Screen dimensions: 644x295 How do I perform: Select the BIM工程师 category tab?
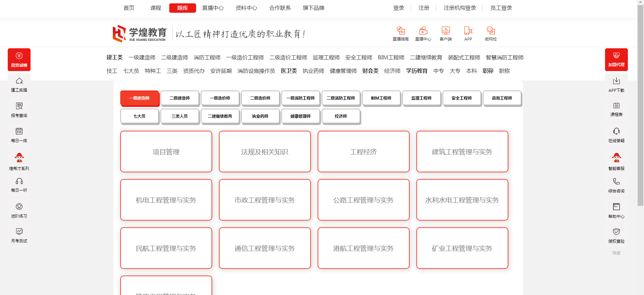pyautogui.click(x=381, y=98)
